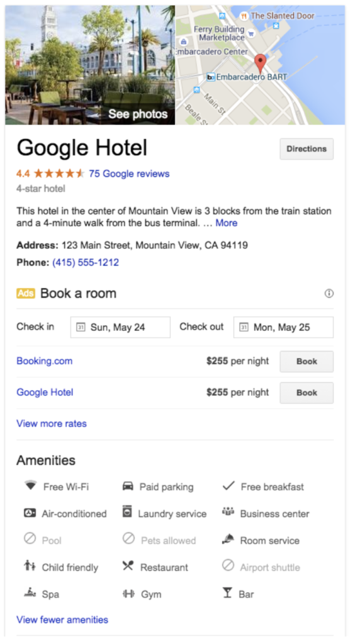Screen dimensions: 355x644
Task: Call the phone number (415) 555-1212
Action: (86, 262)
